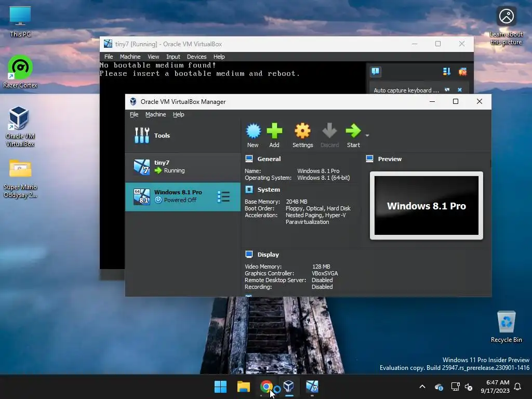Open This PC desktop icon
Screen dimensions: 532x399
(x=20, y=21)
